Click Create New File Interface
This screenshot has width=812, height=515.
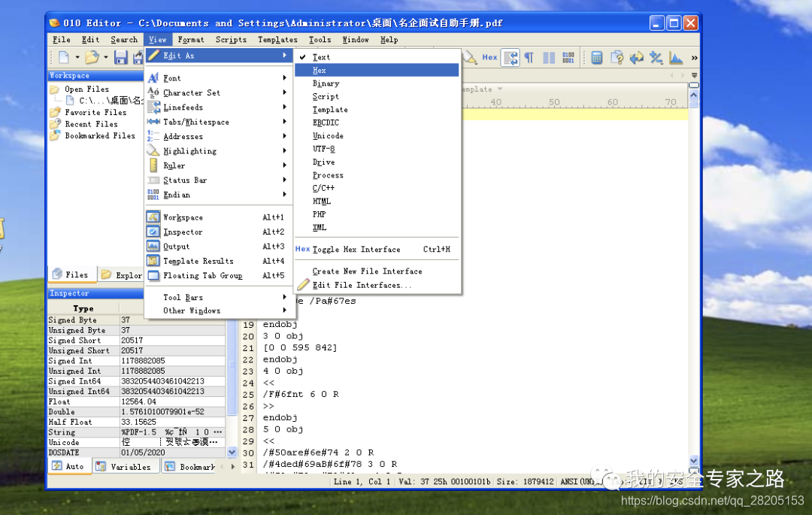tap(377, 271)
